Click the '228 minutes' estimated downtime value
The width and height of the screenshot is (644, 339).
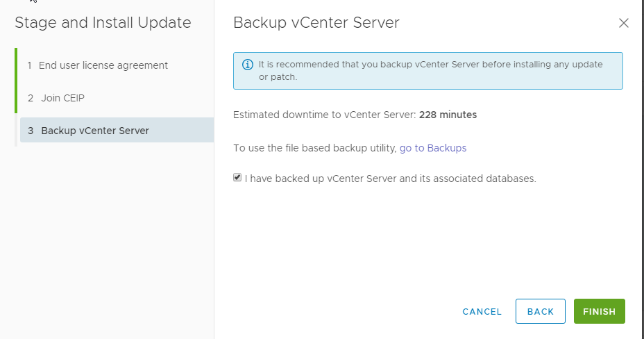tap(448, 115)
